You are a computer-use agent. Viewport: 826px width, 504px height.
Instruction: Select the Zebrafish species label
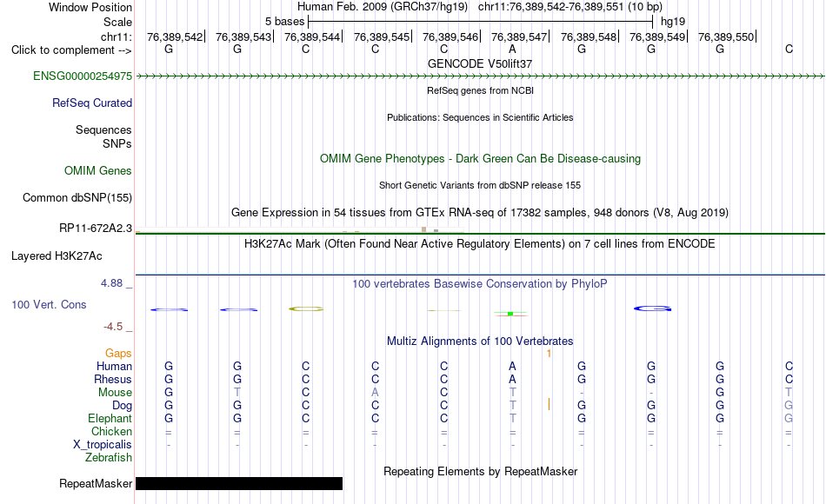coord(109,458)
